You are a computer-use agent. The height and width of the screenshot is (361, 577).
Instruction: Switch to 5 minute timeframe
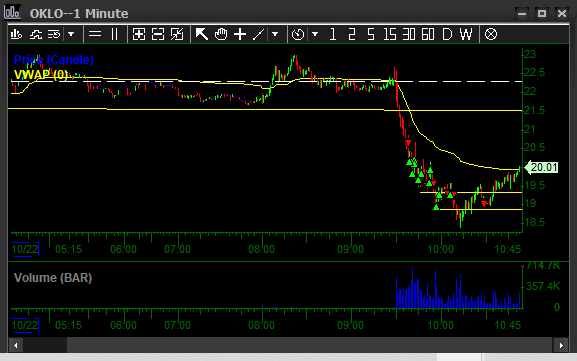pos(371,34)
